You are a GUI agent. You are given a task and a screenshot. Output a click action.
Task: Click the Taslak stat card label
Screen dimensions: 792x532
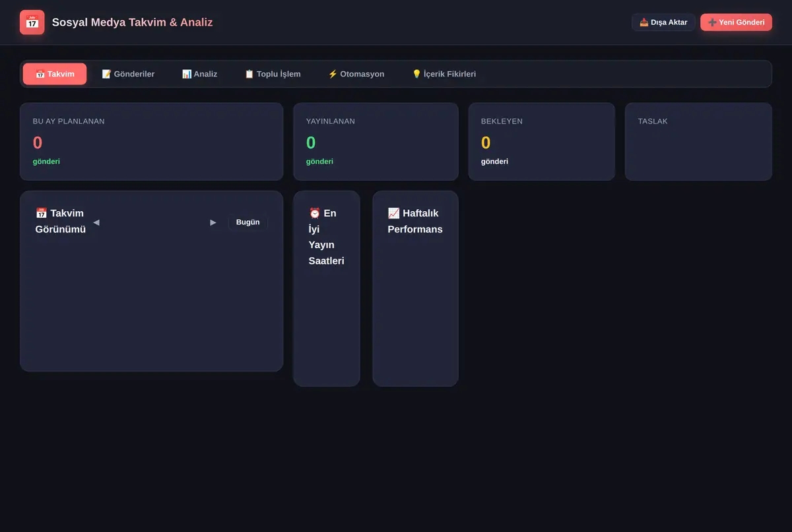point(653,121)
